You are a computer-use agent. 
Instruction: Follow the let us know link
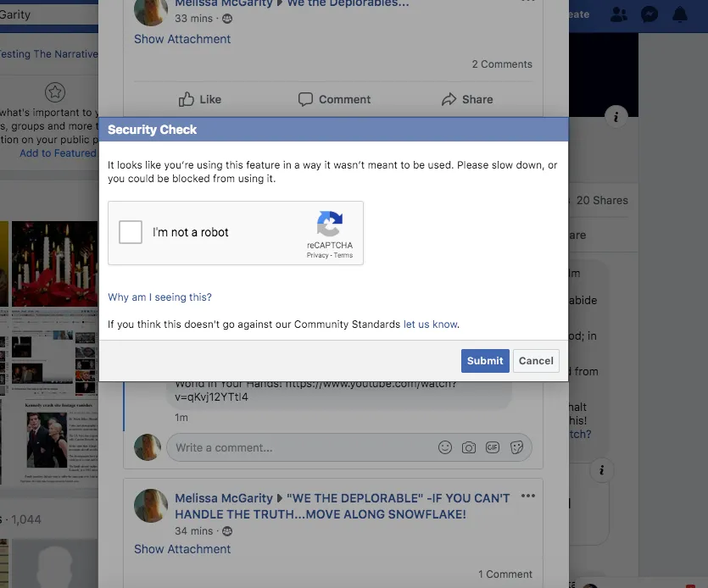click(430, 324)
